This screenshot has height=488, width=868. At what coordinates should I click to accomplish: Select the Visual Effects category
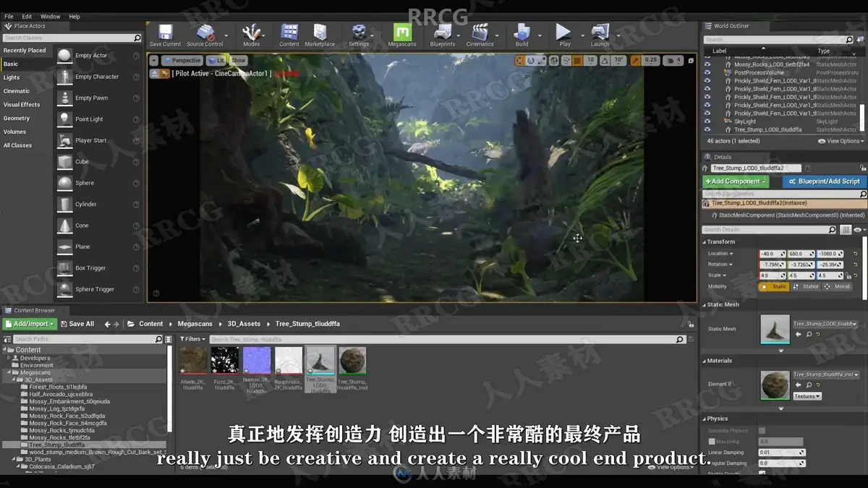22,105
